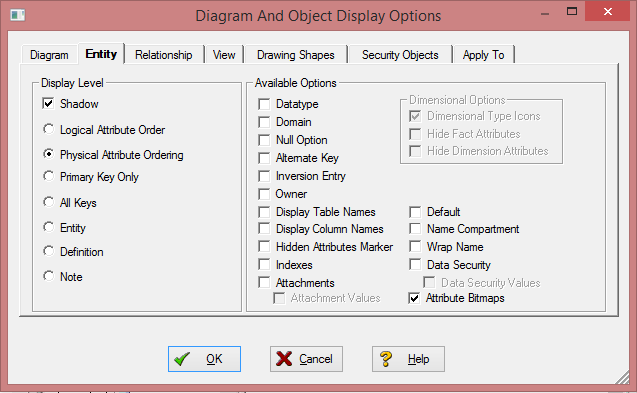637x393 pixels.
Task: Minimize the Display Options dialog
Action: point(545,13)
